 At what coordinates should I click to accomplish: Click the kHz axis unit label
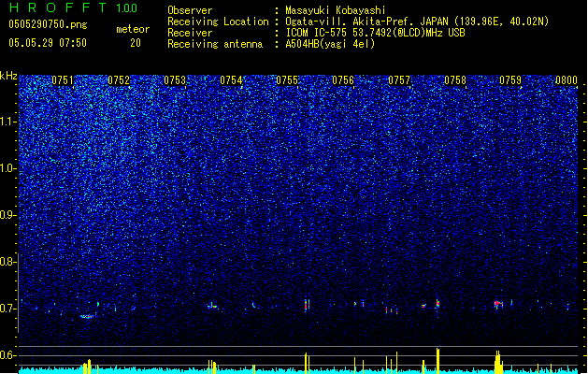pyautogui.click(x=8, y=76)
